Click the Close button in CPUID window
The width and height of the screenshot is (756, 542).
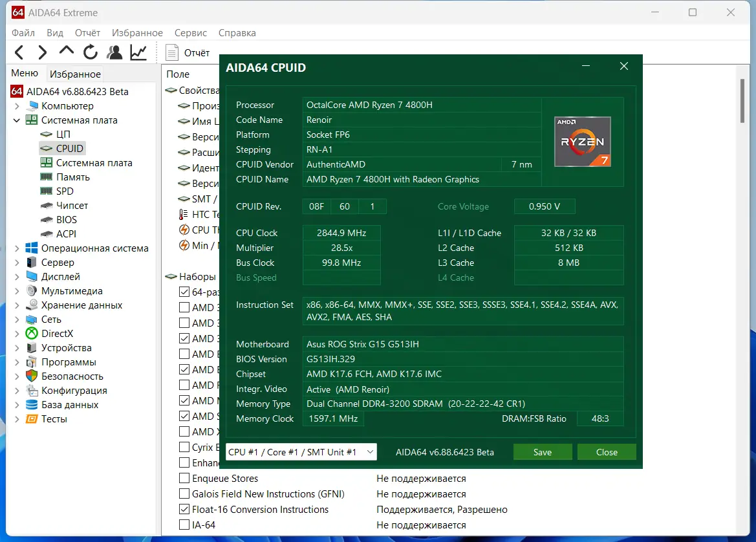607,452
